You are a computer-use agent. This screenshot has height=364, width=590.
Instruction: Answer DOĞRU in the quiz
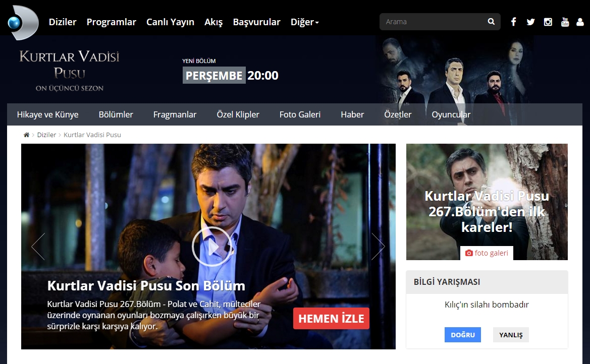(463, 335)
